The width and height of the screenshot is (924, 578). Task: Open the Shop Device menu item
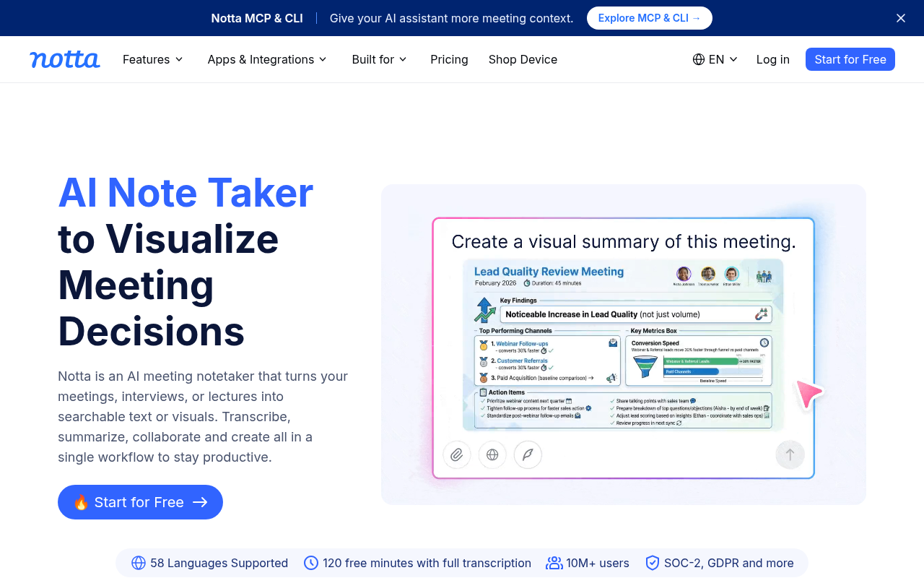click(x=523, y=59)
